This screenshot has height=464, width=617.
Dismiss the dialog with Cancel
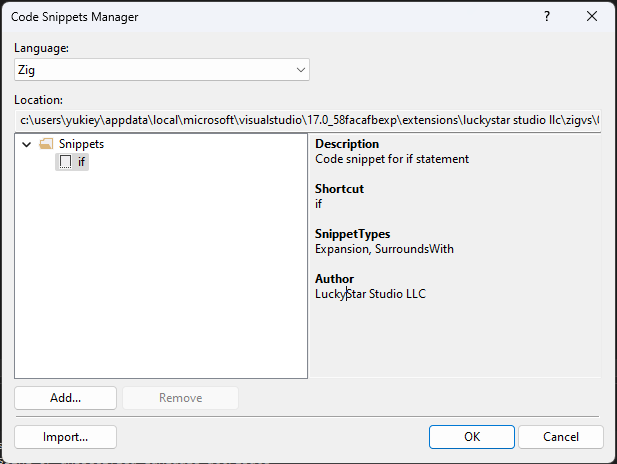(560, 437)
